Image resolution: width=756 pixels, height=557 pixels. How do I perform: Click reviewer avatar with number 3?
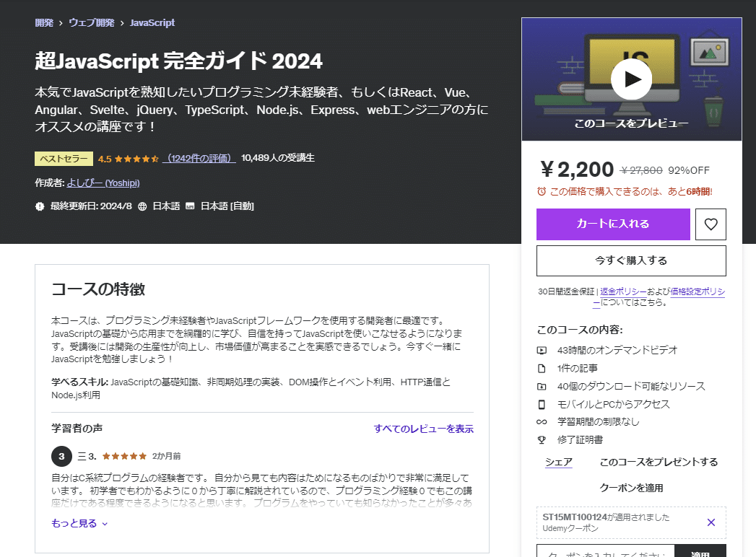pos(61,456)
